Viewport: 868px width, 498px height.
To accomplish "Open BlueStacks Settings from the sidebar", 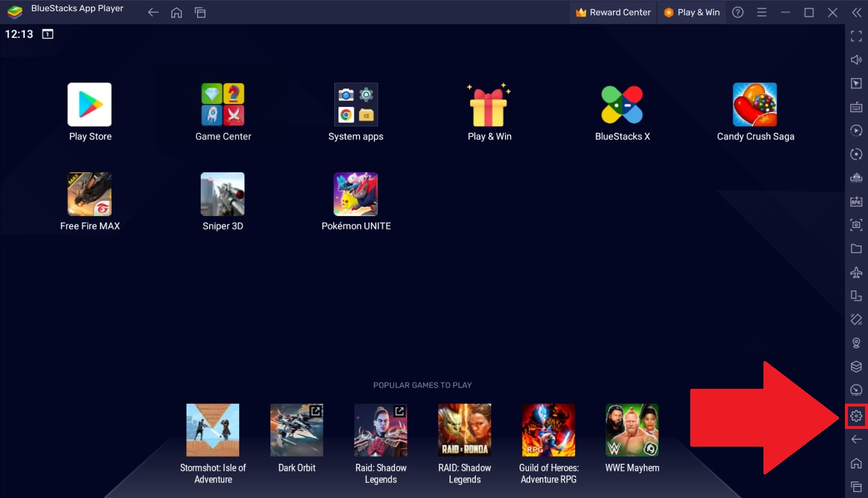I will click(856, 416).
